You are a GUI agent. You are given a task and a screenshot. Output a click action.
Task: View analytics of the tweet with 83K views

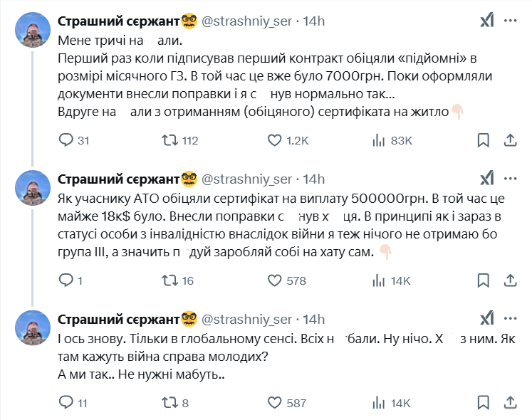pos(379,140)
